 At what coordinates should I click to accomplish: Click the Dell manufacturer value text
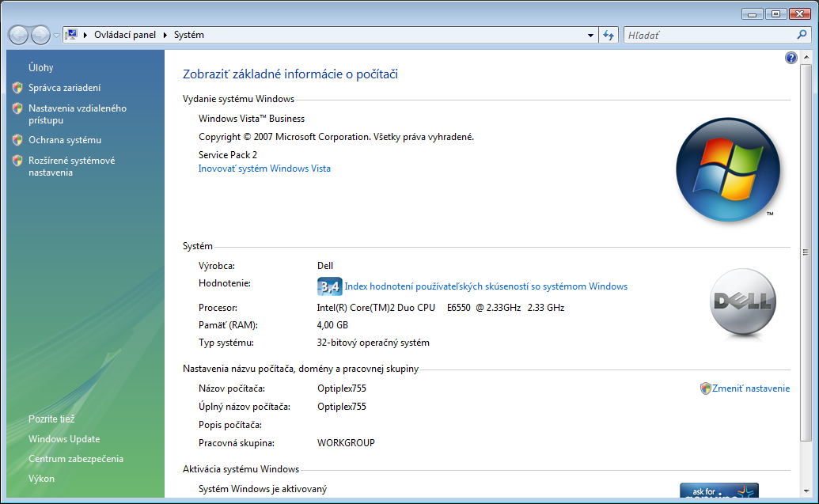[x=325, y=266]
